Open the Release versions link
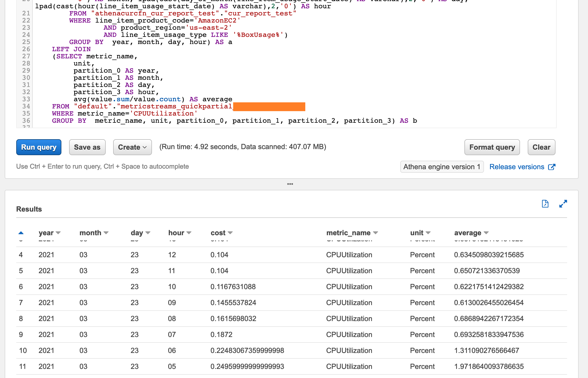Screen dimensions: 588x378 517,167
